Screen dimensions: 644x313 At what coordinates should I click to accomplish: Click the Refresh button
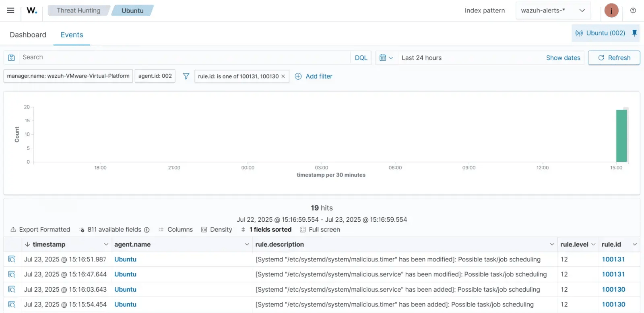coord(614,58)
